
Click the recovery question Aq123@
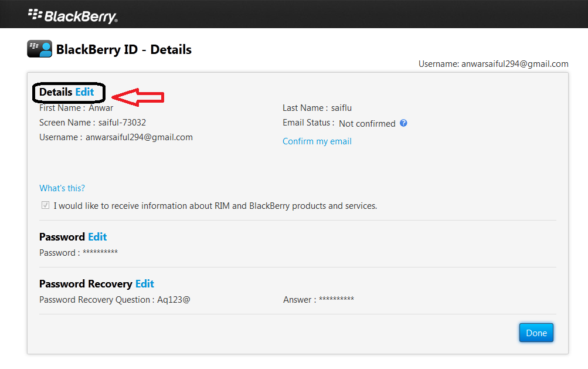click(174, 300)
